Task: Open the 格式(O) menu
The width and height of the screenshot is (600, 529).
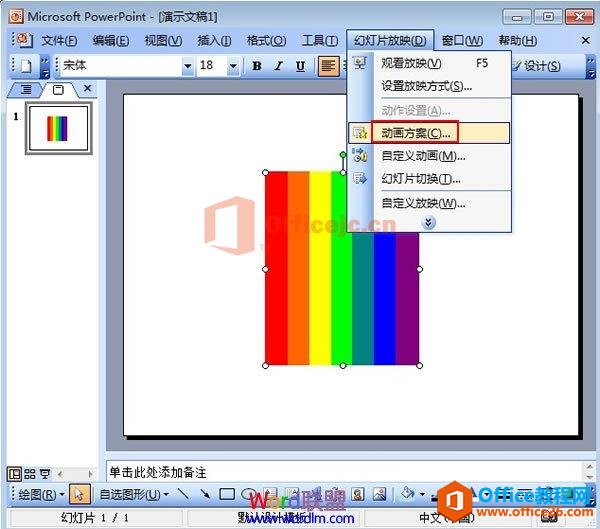Action: click(266, 40)
